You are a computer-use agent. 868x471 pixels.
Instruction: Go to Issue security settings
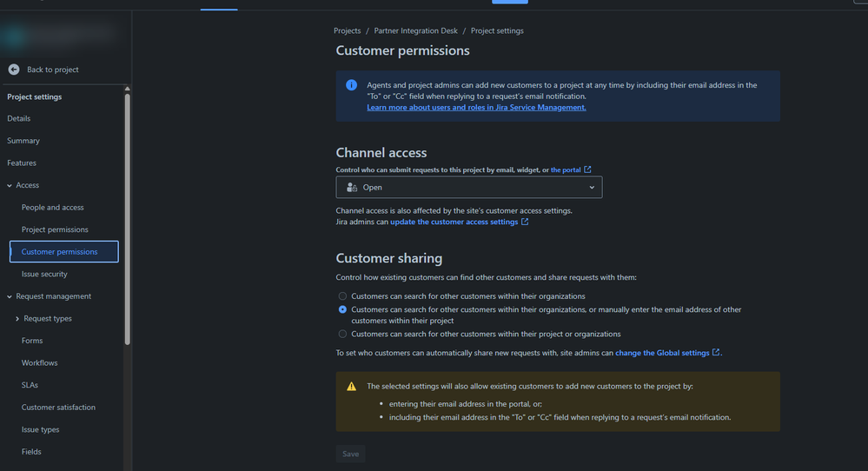[44, 274]
